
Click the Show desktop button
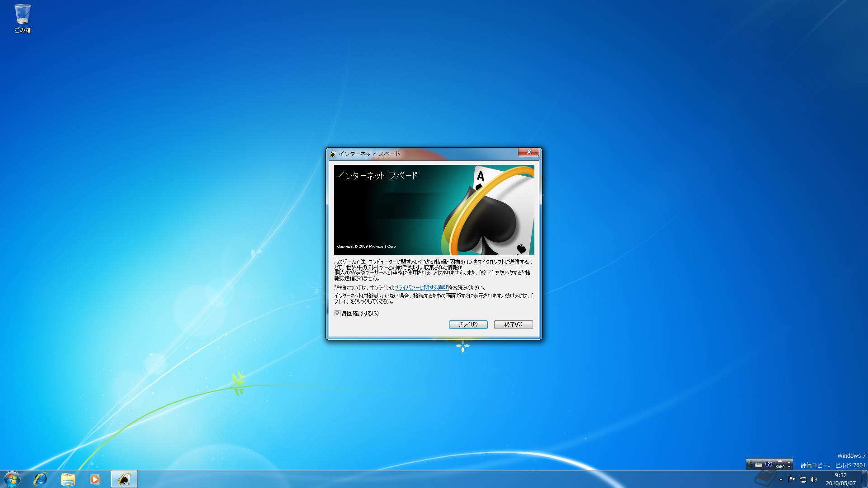click(864, 479)
